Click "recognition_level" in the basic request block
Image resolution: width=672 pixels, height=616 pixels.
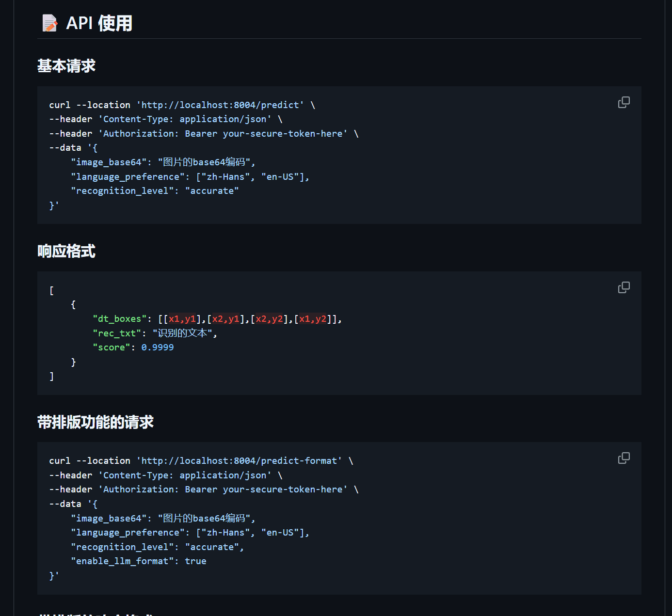[x=122, y=191]
